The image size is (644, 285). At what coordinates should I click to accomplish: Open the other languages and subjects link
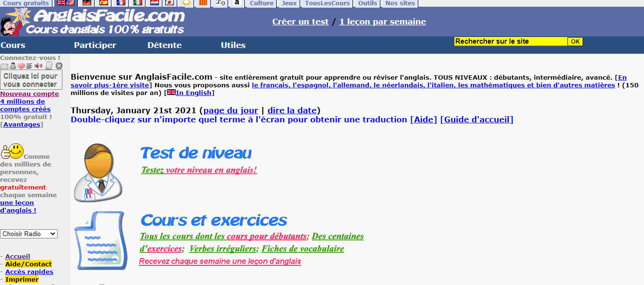point(433,85)
